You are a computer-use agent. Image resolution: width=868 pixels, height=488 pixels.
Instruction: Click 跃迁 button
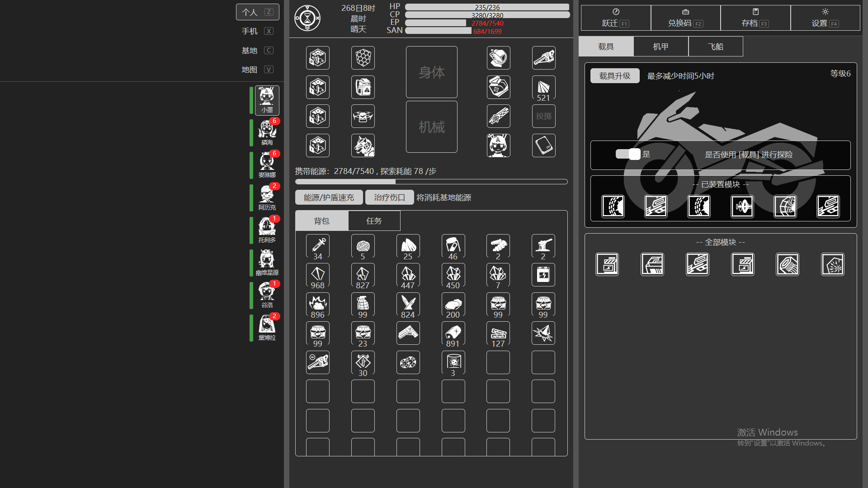tap(616, 18)
